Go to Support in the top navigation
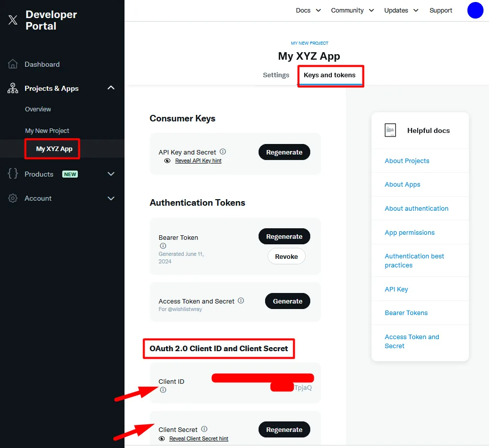 pos(441,10)
